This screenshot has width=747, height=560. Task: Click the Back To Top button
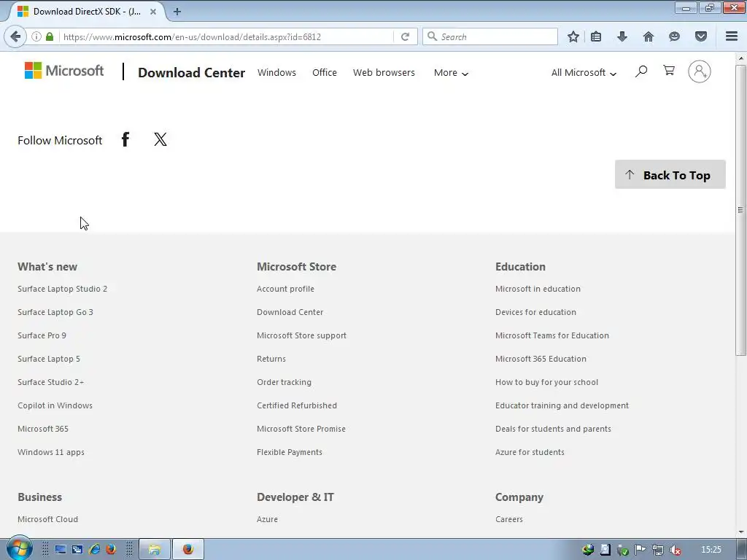tap(670, 174)
